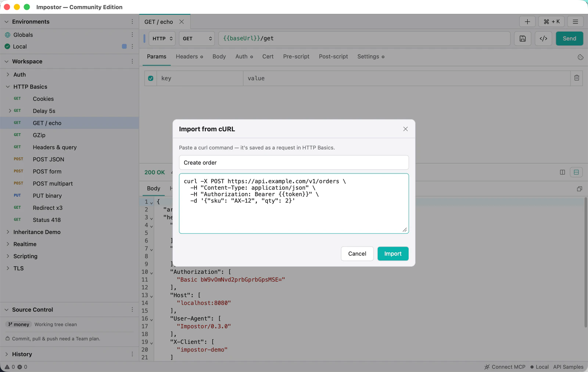Screen dimensions: 588x372
Task: Click the save request icon
Action: [x=523, y=39]
